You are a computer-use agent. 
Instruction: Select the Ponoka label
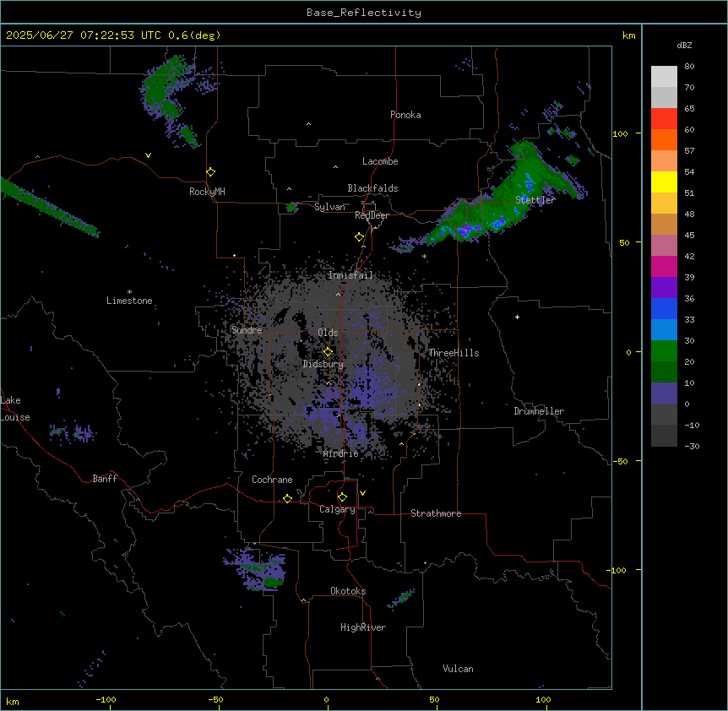(405, 115)
